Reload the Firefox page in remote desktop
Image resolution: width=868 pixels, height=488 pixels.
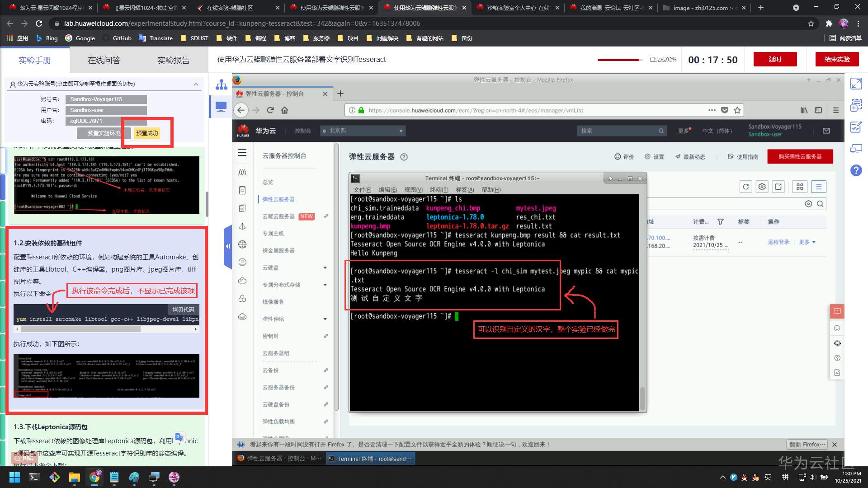(270, 110)
